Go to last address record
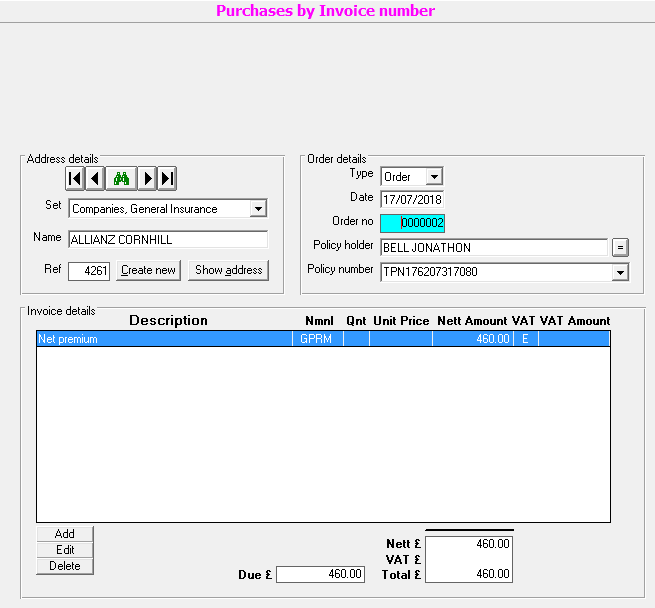The height and width of the screenshot is (608, 655). tap(167, 179)
